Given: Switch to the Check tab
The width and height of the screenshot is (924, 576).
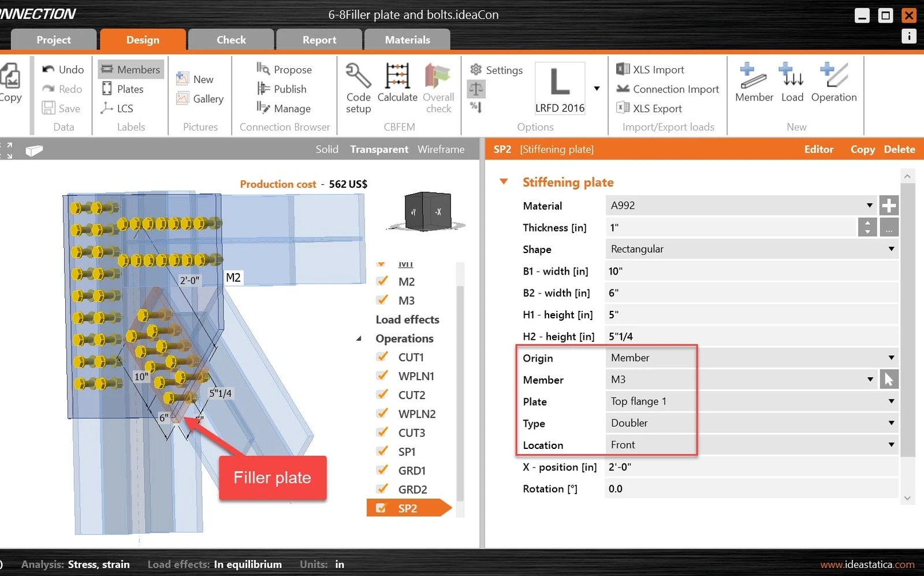Looking at the screenshot, I should (x=231, y=40).
